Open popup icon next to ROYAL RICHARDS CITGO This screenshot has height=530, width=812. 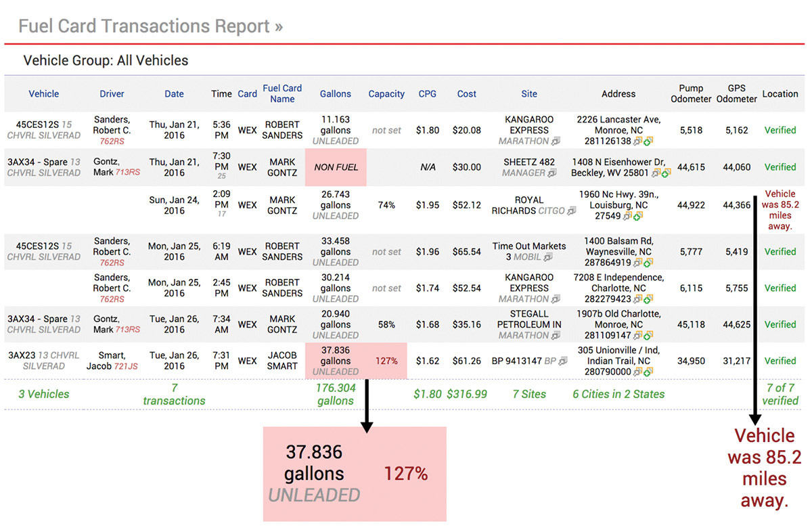(572, 211)
